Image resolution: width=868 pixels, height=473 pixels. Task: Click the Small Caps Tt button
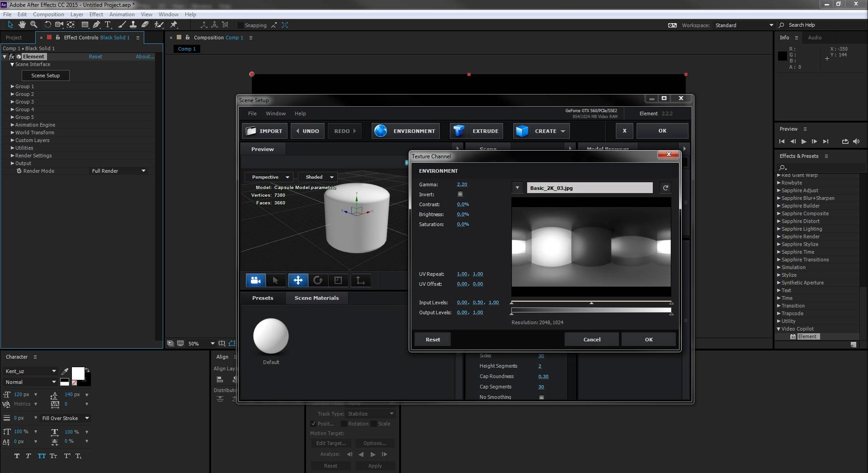[x=53, y=456]
